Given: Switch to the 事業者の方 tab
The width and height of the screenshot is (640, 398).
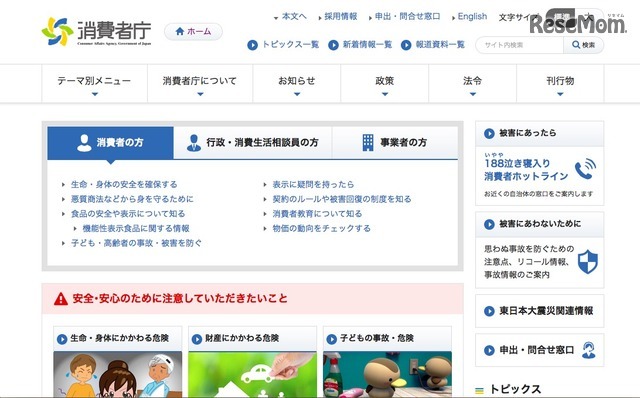Looking at the screenshot, I should 395,143.
